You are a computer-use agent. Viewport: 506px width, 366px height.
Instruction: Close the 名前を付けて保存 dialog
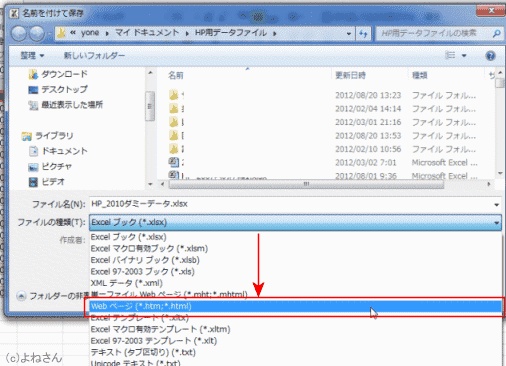click(491, 10)
